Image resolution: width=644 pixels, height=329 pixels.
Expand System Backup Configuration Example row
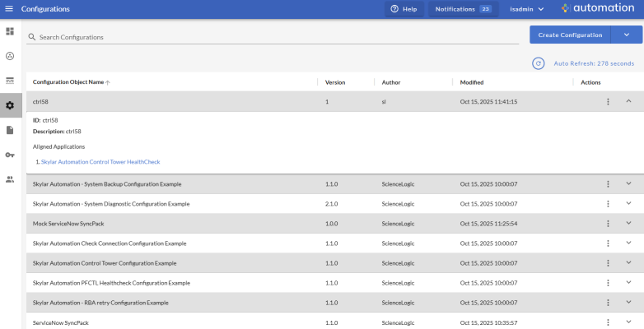coord(628,184)
